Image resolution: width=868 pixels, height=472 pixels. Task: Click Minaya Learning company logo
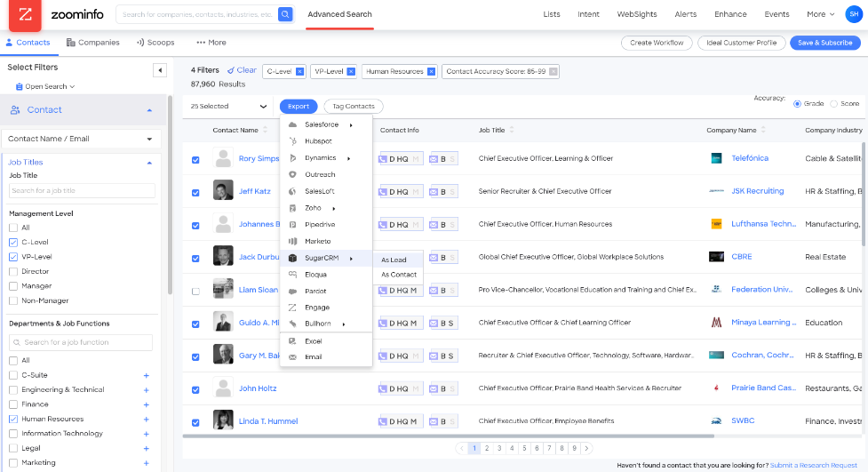716,323
